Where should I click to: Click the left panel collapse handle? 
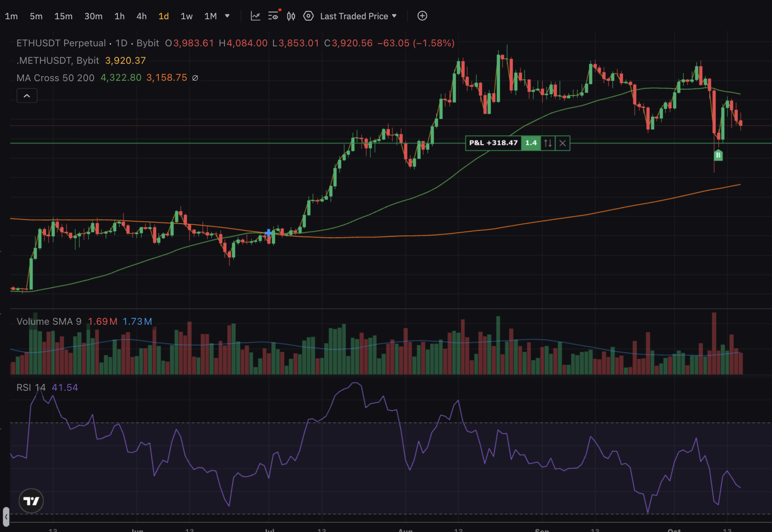pyautogui.click(x=6, y=516)
